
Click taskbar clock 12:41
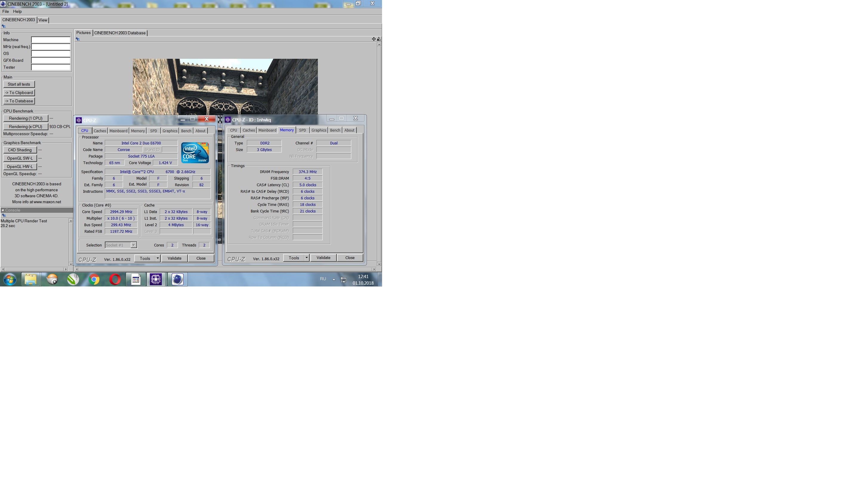click(363, 277)
